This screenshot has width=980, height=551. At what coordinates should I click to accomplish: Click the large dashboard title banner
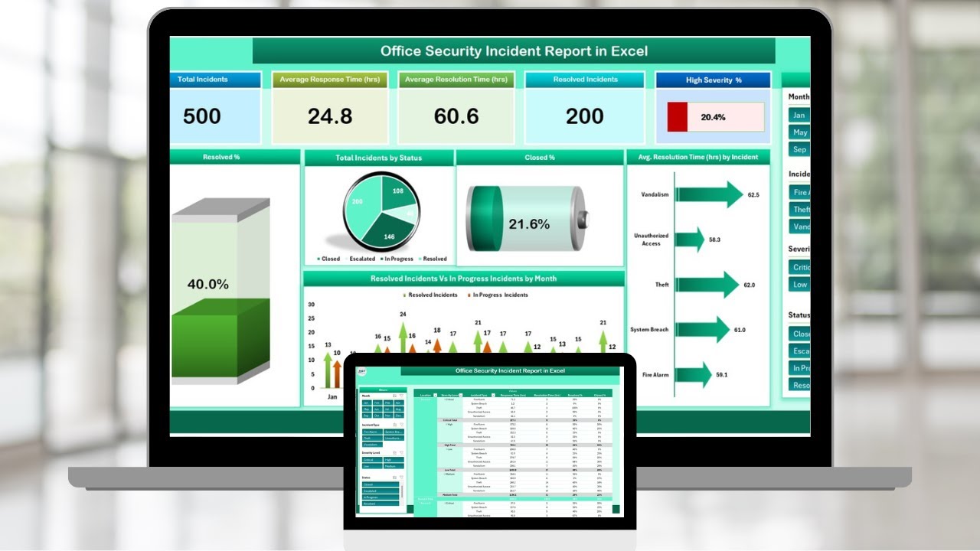(x=514, y=51)
